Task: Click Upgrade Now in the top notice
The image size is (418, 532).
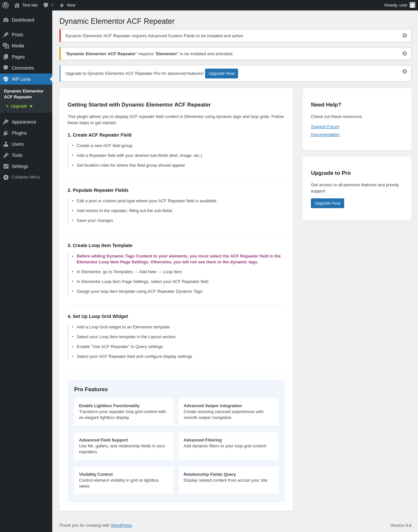Action: [x=221, y=74]
